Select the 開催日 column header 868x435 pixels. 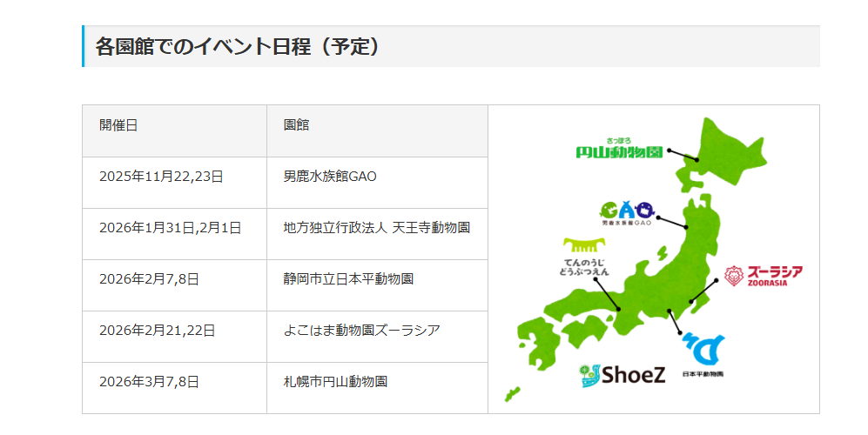point(118,125)
